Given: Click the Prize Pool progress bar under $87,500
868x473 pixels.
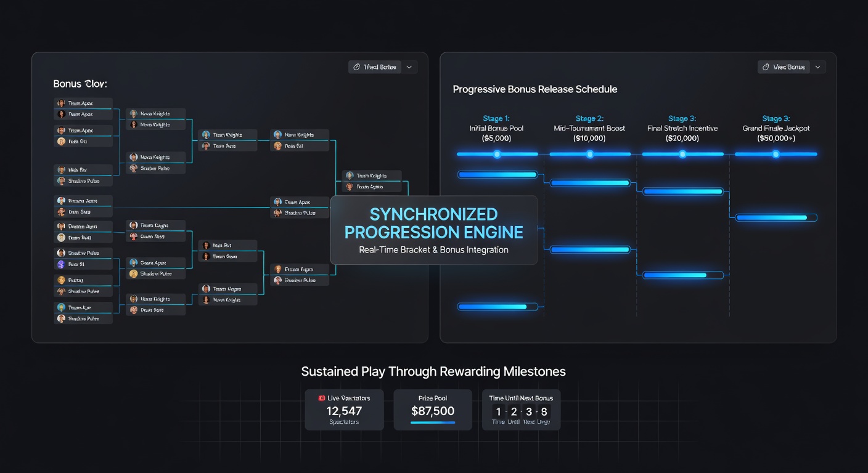Looking at the screenshot, I should [x=433, y=422].
